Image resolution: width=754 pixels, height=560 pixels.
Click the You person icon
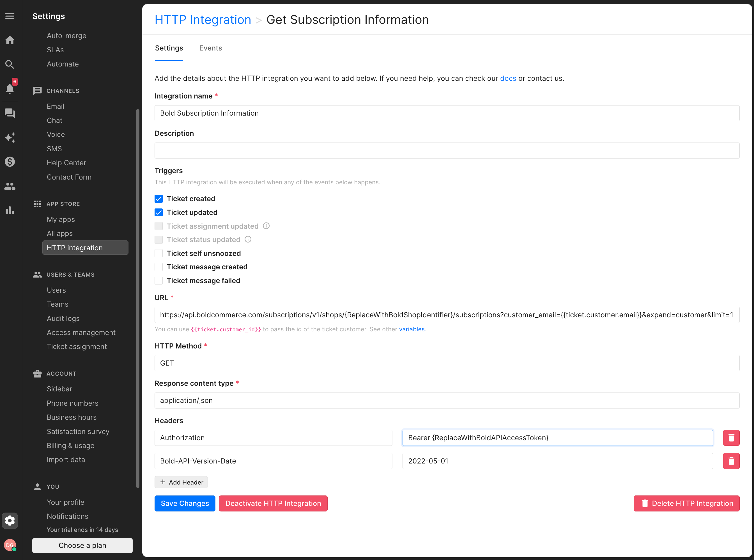pos(37,486)
